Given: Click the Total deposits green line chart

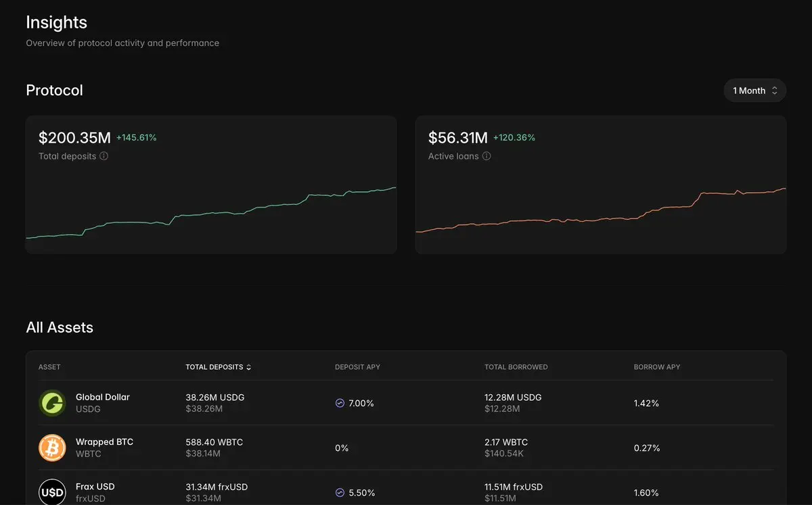Looking at the screenshot, I should coord(211,212).
